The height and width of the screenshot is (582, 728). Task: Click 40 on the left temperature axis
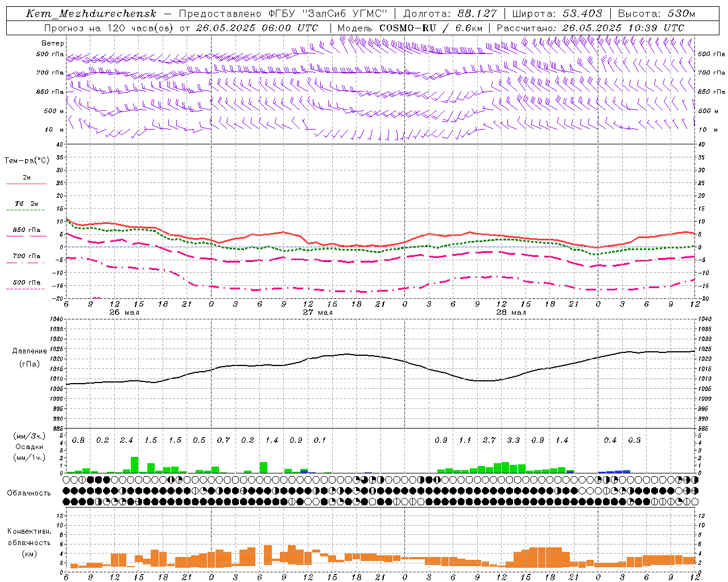click(60, 144)
